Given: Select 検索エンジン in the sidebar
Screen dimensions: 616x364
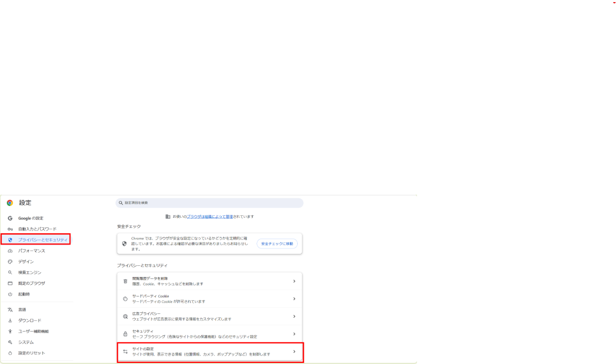Looking at the screenshot, I should (29, 272).
